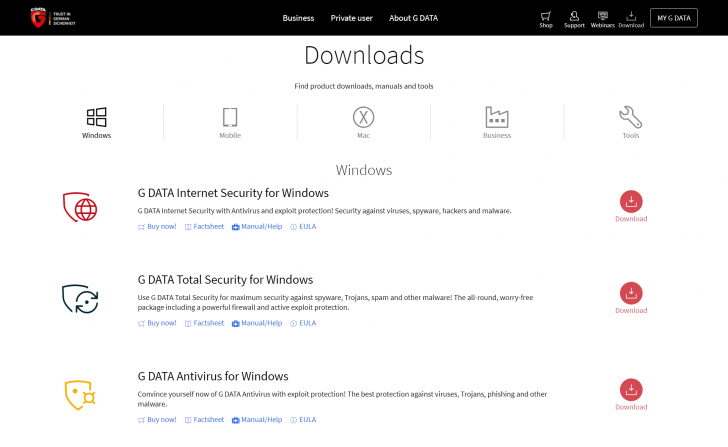The height and width of the screenshot is (447, 728).
Task: Click the Antivirus yellow shield icon
Action: (80, 395)
